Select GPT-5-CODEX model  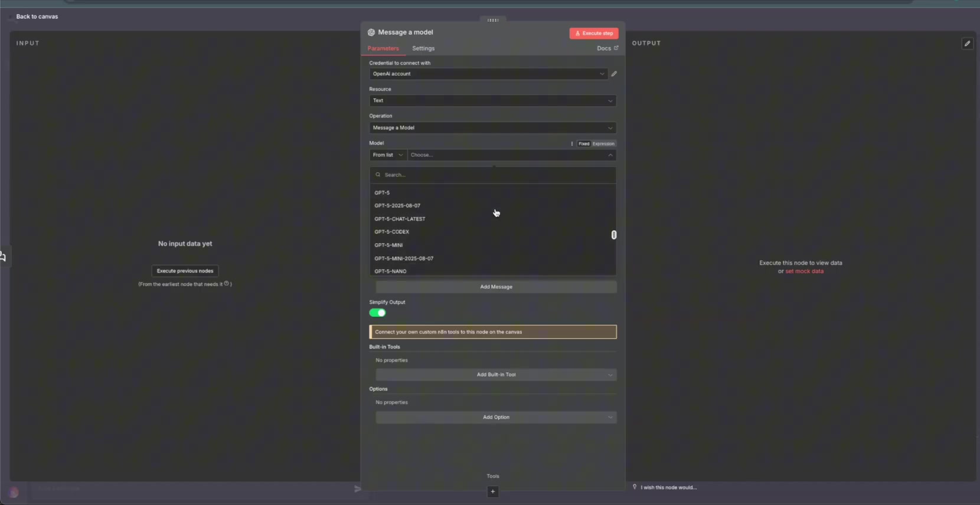click(x=493, y=232)
